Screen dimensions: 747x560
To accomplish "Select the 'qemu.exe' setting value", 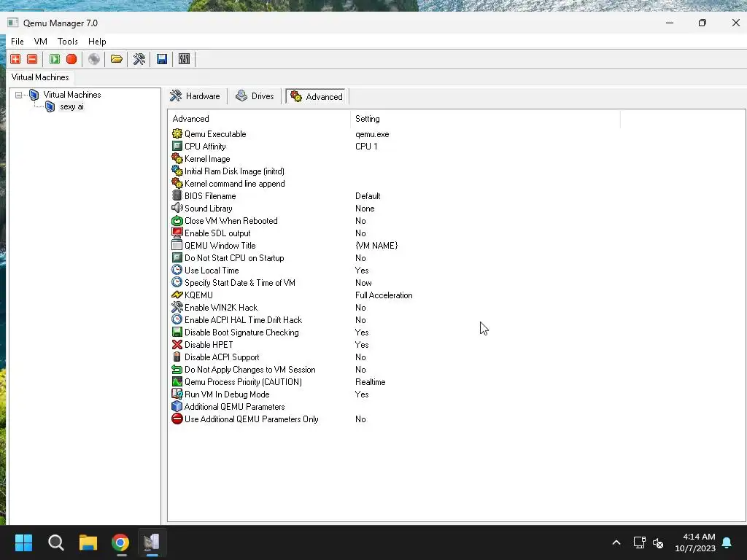I will pos(372,134).
